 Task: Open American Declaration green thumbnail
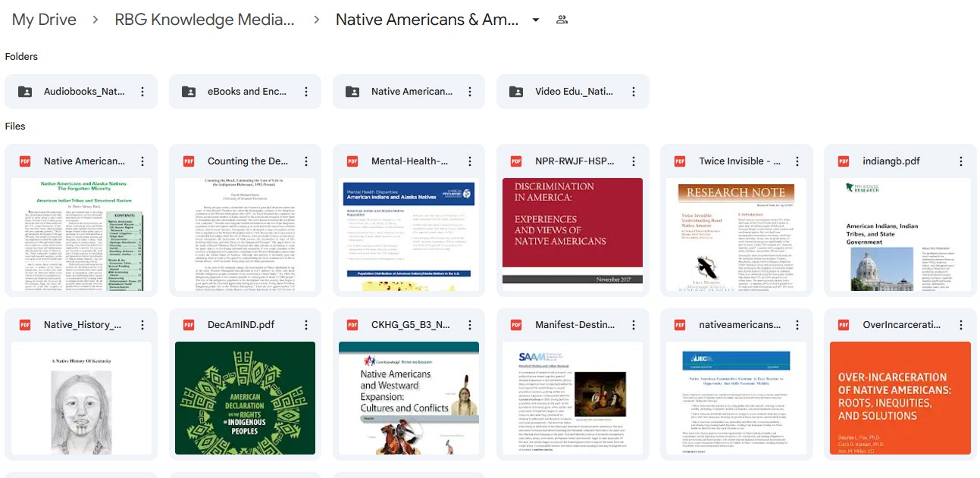245,398
